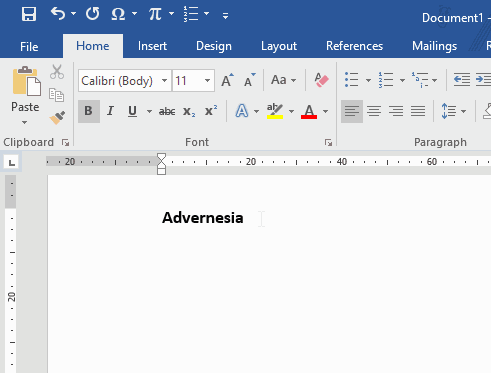Increase font size with the large A icon
The height and width of the screenshot is (373, 491).
coord(227,80)
